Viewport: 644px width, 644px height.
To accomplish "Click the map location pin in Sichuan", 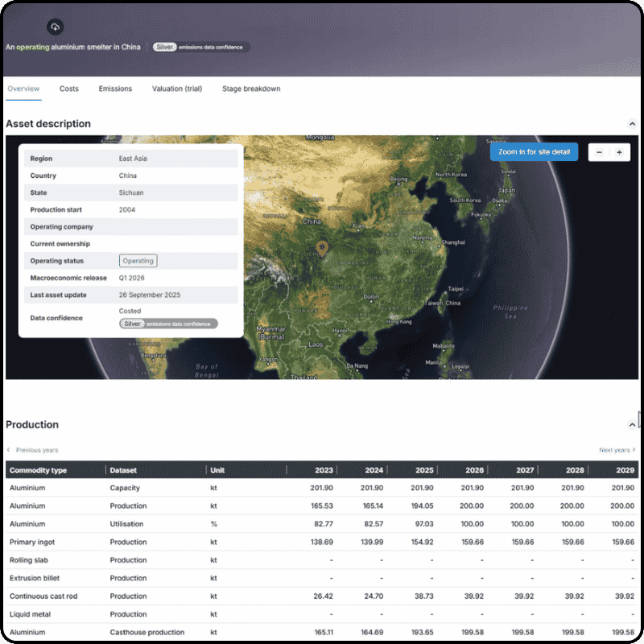I will click(x=322, y=249).
